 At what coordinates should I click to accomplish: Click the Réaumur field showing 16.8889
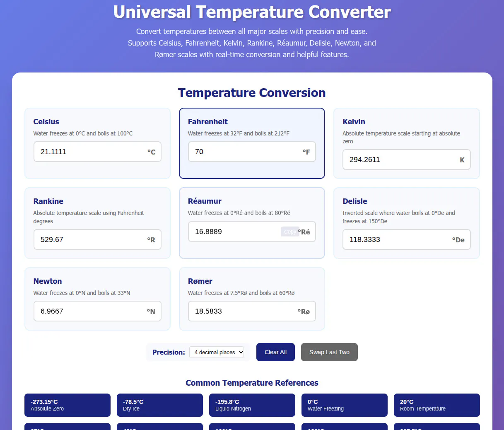(x=252, y=232)
